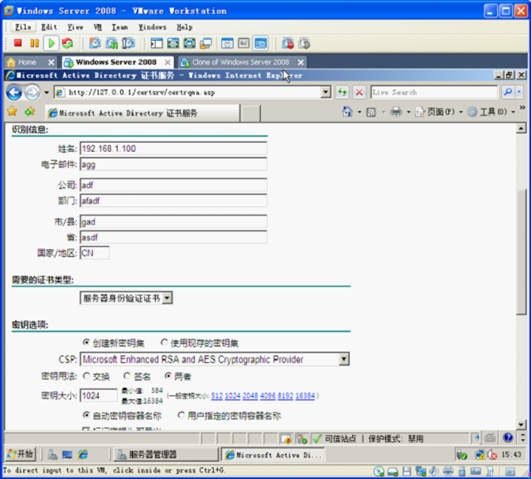Open the VMware File menu
Image resolution: width=531 pixels, height=479 pixels.
[x=23, y=27]
